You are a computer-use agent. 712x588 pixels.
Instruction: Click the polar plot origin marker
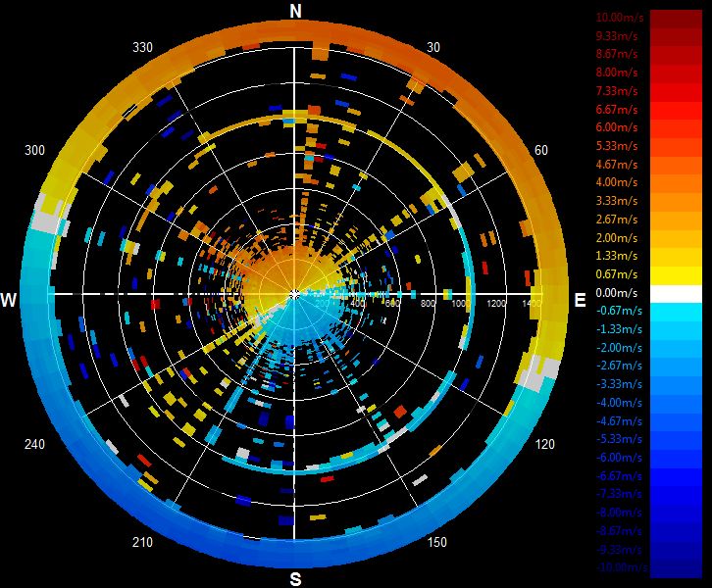click(x=294, y=294)
